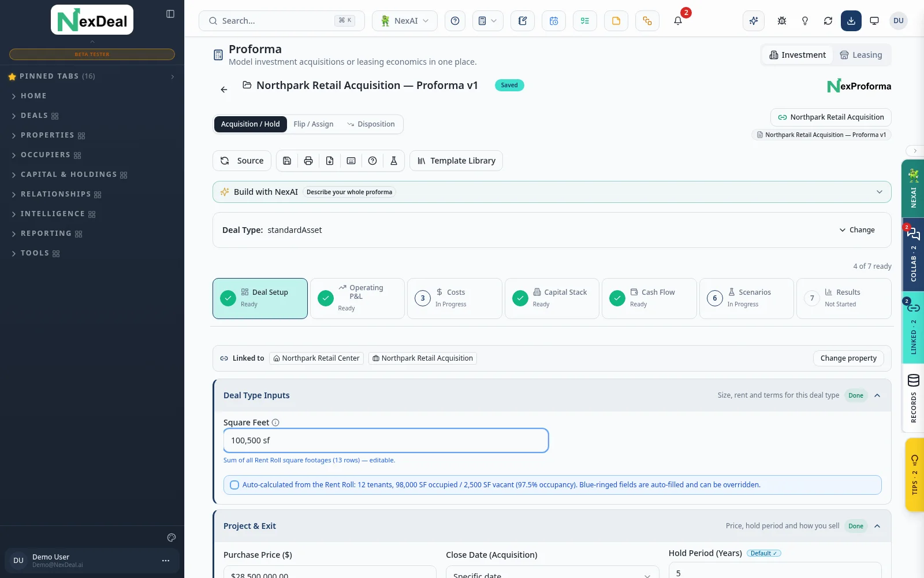Click the monitor display icon
The image size is (924, 578).
[874, 21]
